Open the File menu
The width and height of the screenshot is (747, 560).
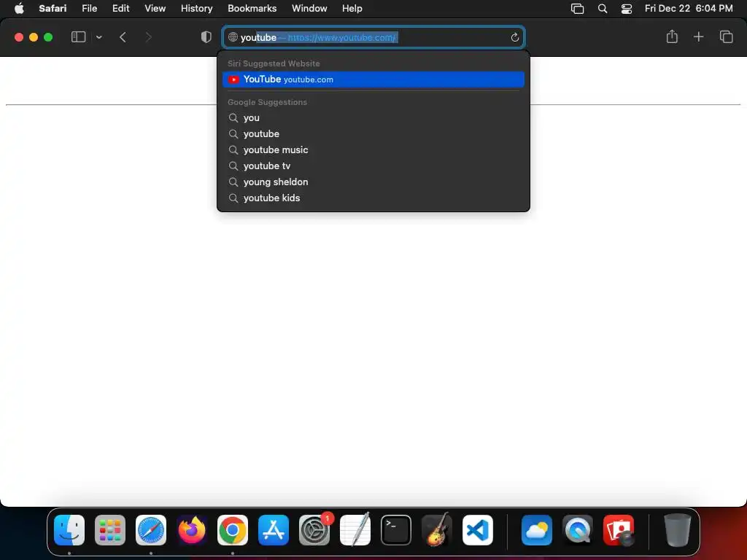tap(89, 9)
